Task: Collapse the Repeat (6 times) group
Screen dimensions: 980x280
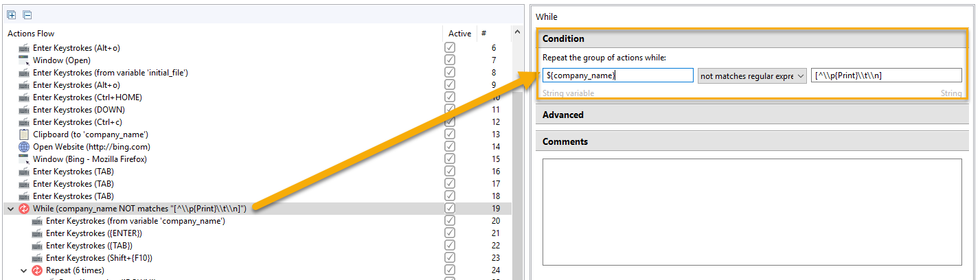Action: point(23,270)
